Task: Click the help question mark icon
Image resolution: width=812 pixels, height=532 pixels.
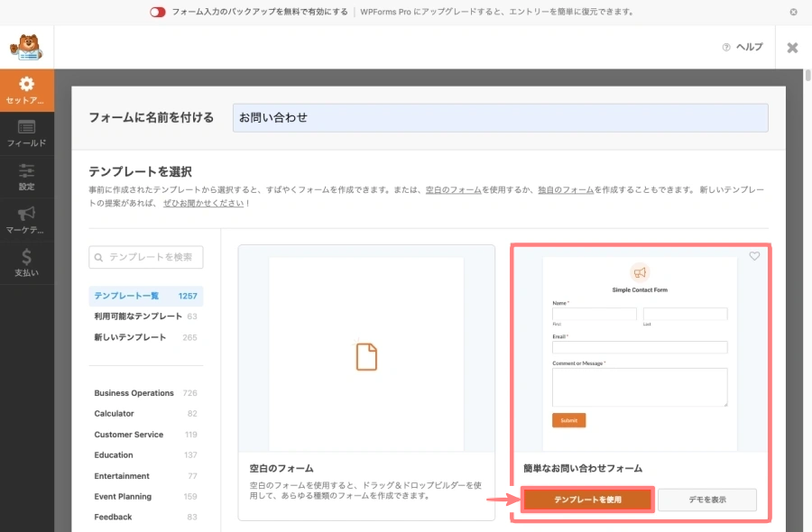Action: (x=726, y=47)
